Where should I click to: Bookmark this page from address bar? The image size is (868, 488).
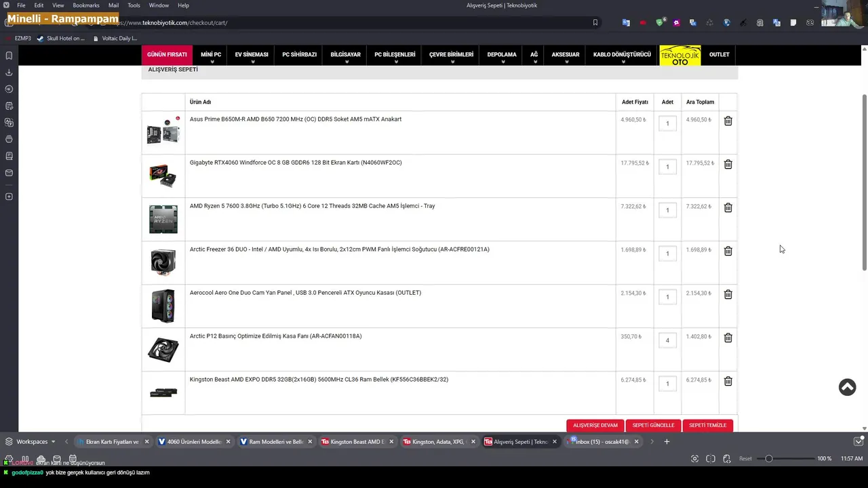[x=595, y=22]
